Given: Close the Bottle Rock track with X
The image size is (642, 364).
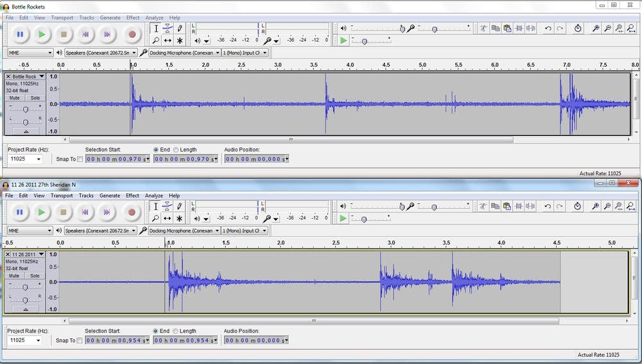Looking at the screenshot, I should (8, 76).
